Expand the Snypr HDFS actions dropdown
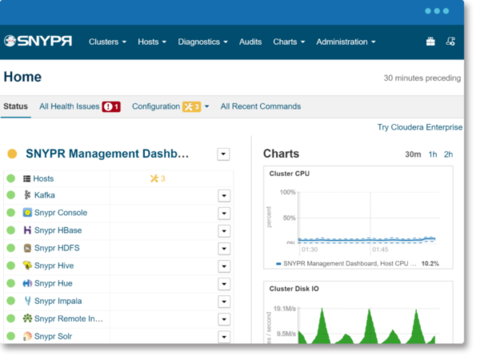 point(224,249)
